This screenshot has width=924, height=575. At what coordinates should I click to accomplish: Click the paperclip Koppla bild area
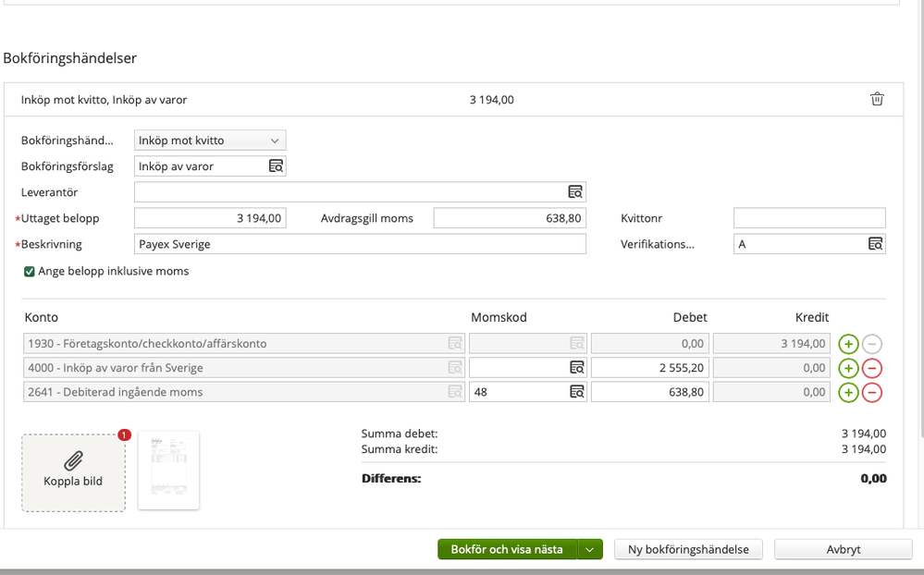coord(74,472)
